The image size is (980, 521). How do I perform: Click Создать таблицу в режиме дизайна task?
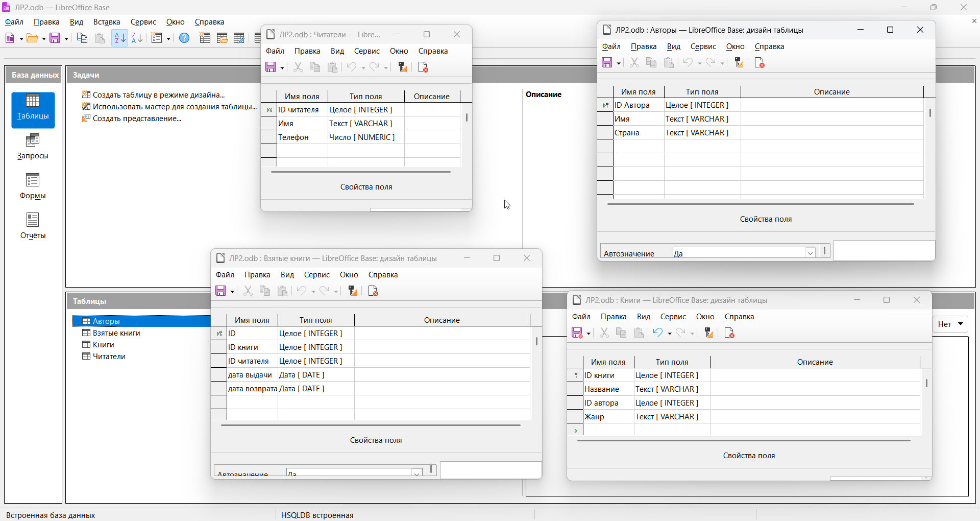point(154,94)
